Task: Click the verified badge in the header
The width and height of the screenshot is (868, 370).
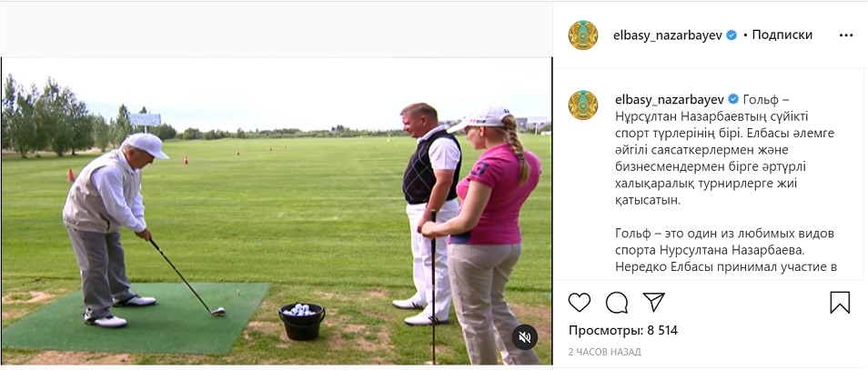Action: click(x=732, y=35)
